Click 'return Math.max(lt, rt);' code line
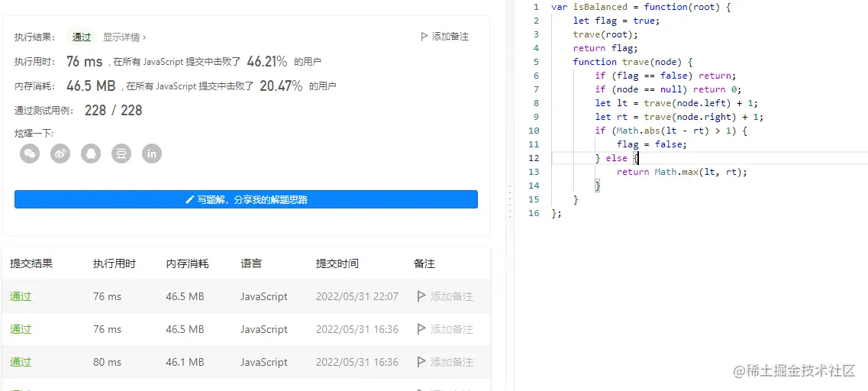 pos(682,172)
